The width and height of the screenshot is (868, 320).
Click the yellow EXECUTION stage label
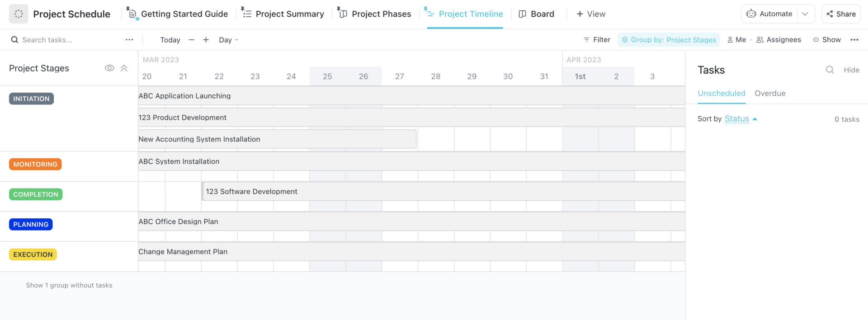pyautogui.click(x=33, y=254)
